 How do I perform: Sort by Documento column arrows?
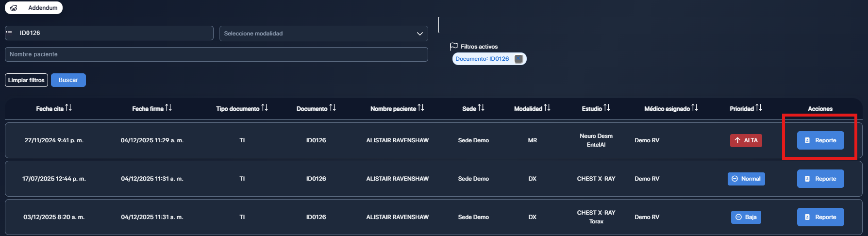click(x=333, y=108)
